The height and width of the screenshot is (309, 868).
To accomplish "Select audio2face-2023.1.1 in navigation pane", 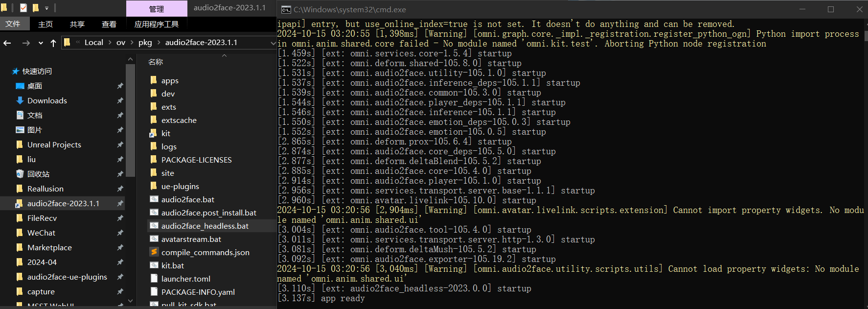I will click(x=63, y=203).
